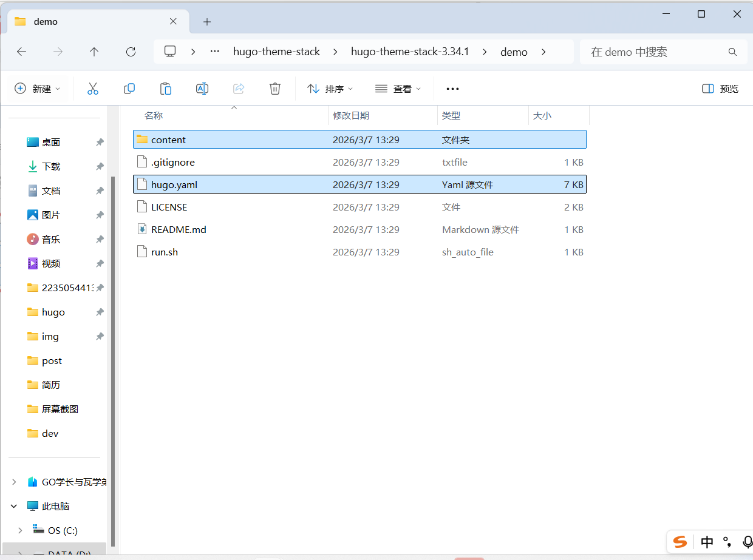
Task: Open the 新建 new item menu
Action: pos(38,89)
